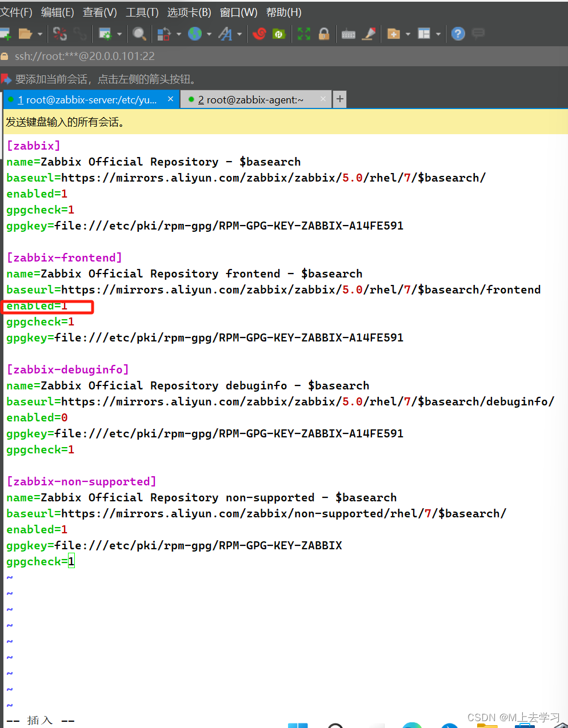Screen dimensions: 568x728
Task: Click the Font letter A icon
Action: pos(226,34)
